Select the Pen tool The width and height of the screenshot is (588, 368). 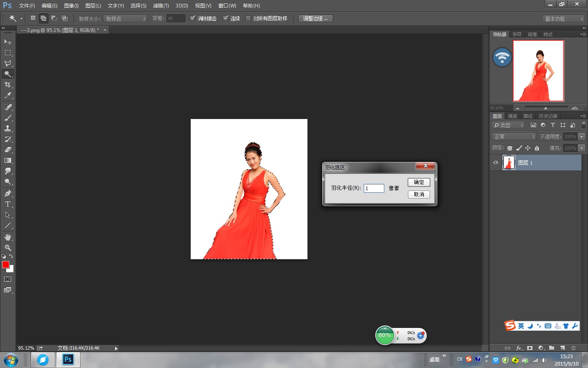click(x=8, y=193)
